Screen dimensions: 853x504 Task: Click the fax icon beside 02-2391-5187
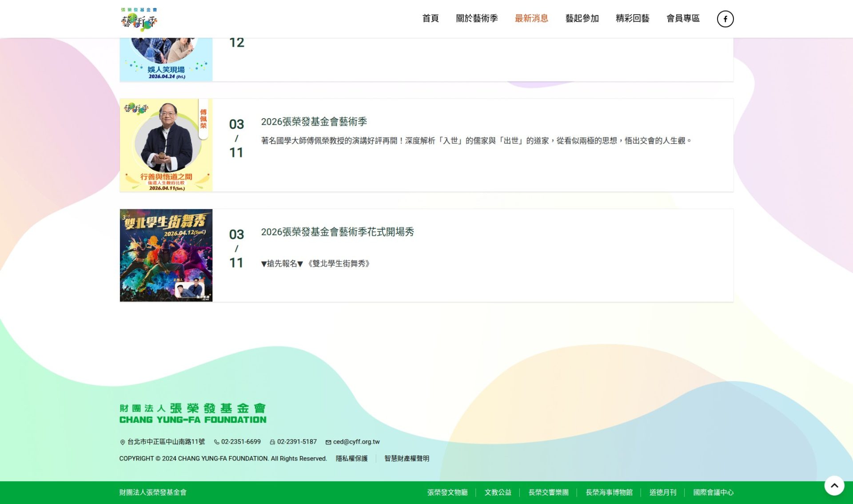272,442
